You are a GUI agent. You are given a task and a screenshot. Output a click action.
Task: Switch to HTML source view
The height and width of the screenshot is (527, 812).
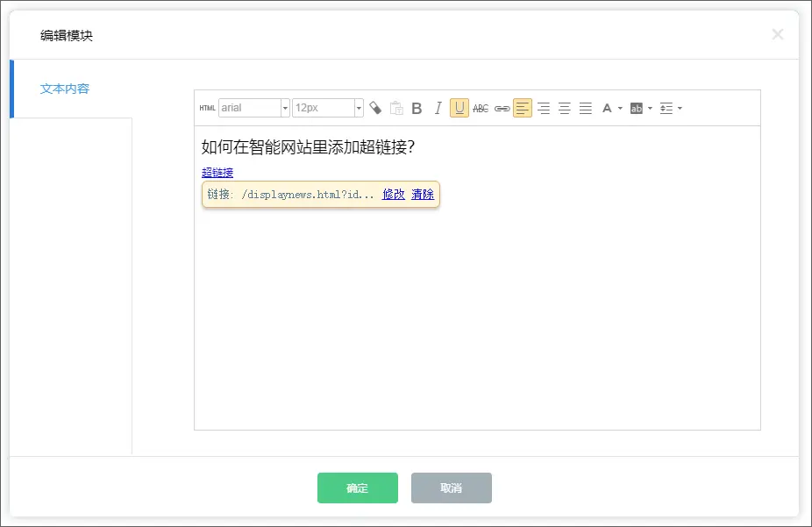click(x=207, y=108)
